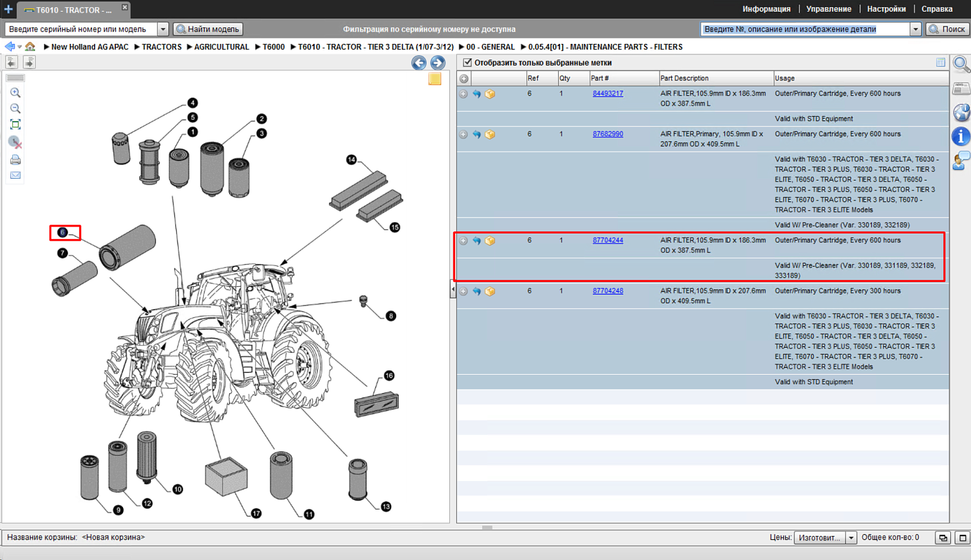Open part number link 87704248
The height and width of the screenshot is (560, 971).
[x=608, y=291]
